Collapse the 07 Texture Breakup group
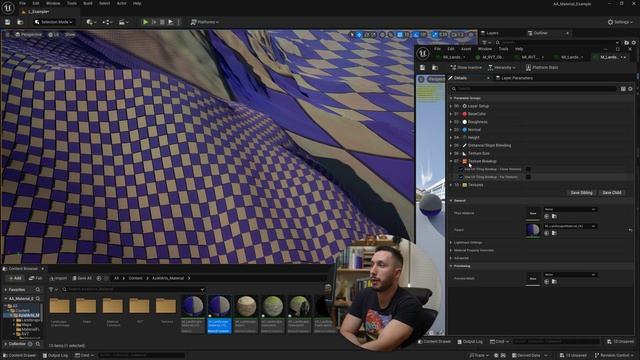640x360 pixels. pos(451,161)
